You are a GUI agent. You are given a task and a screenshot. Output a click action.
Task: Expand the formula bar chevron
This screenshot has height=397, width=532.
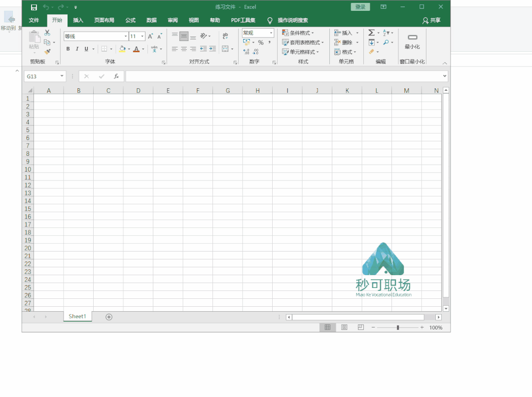pos(444,76)
